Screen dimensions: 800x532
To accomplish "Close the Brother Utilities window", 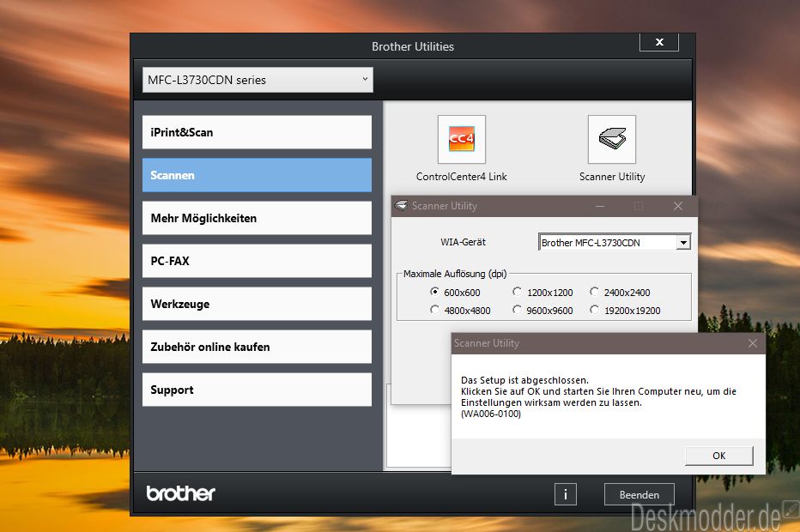I will coord(659,42).
